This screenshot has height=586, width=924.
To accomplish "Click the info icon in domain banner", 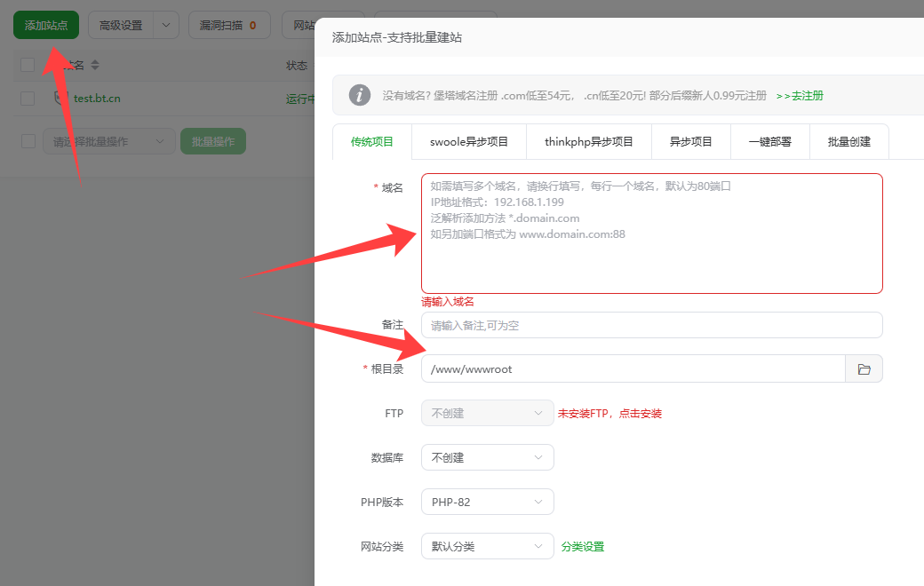I will tap(360, 95).
